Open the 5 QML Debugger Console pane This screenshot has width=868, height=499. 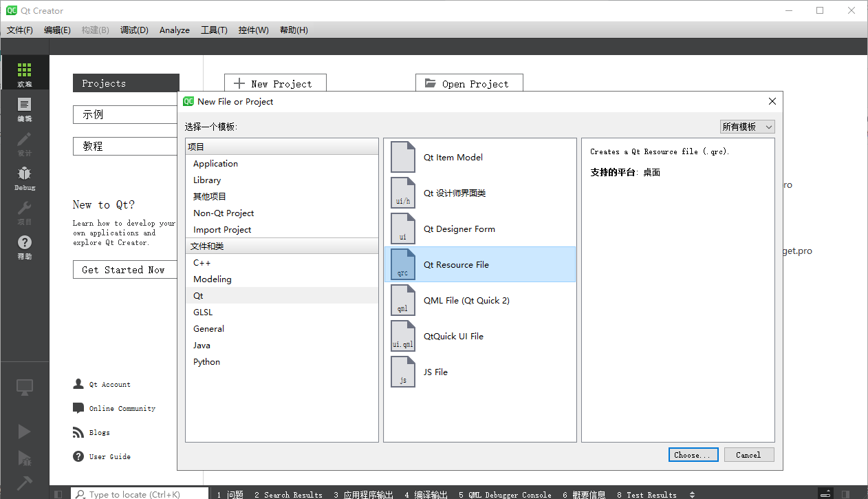[x=505, y=494]
